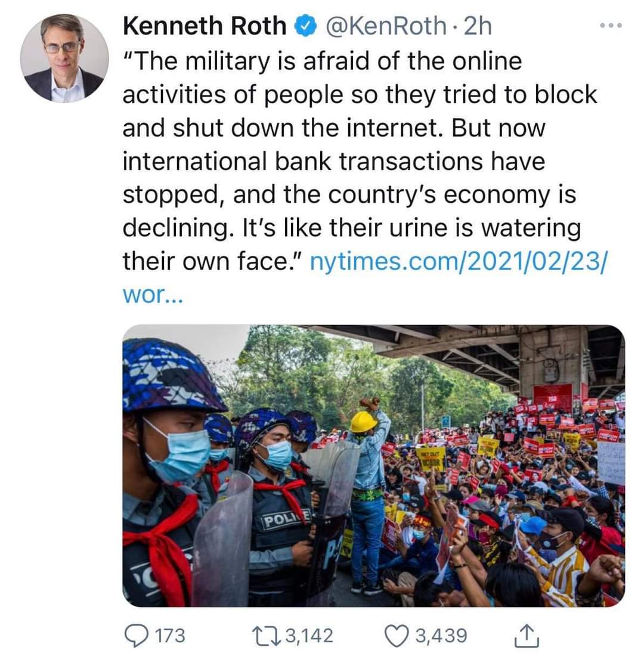644x659 pixels.
Task: Click the 3,439 likes count
Action: 441,636
